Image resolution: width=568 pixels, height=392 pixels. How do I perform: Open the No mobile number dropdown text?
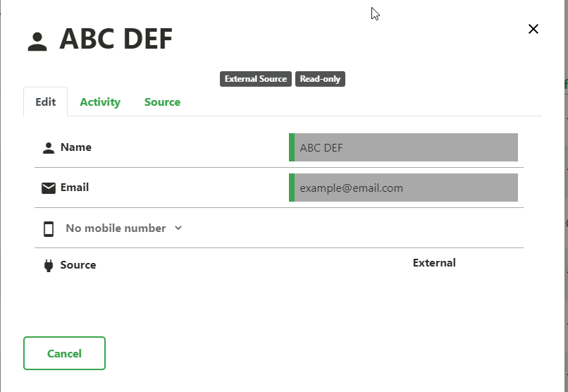point(116,228)
